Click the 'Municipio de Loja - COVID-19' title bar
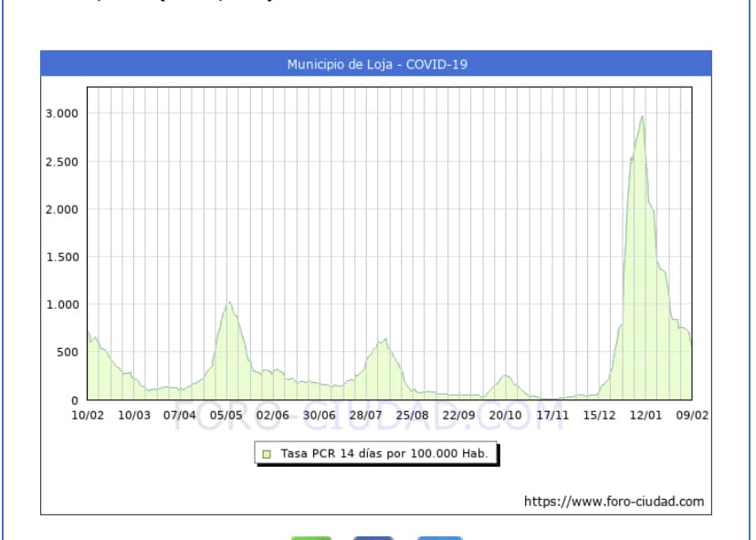The height and width of the screenshot is (540, 756). click(376, 64)
